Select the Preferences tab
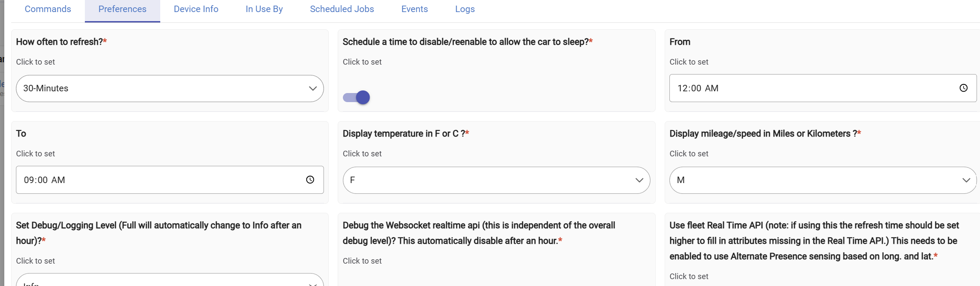The width and height of the screenshot is (980, 286). point(122,9)
